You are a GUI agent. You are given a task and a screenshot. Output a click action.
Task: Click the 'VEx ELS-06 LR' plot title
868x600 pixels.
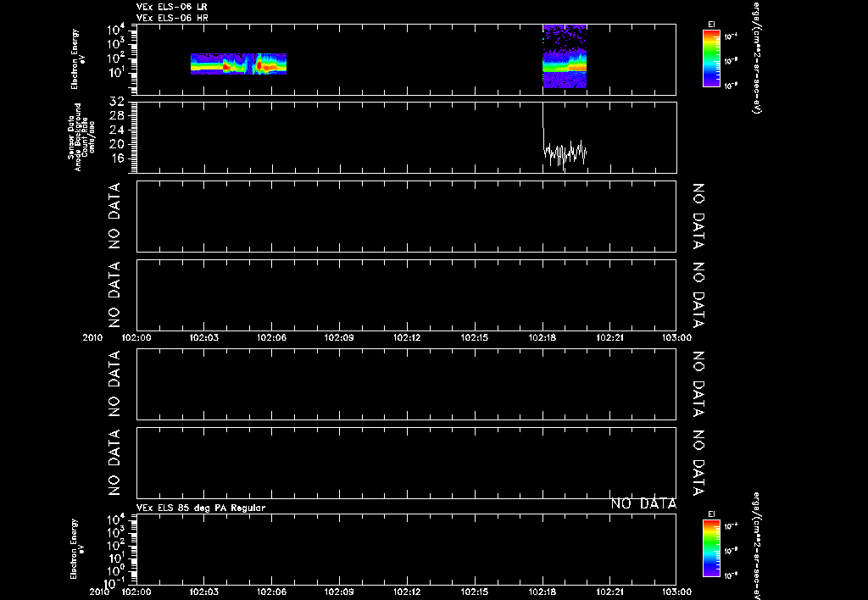171,7
